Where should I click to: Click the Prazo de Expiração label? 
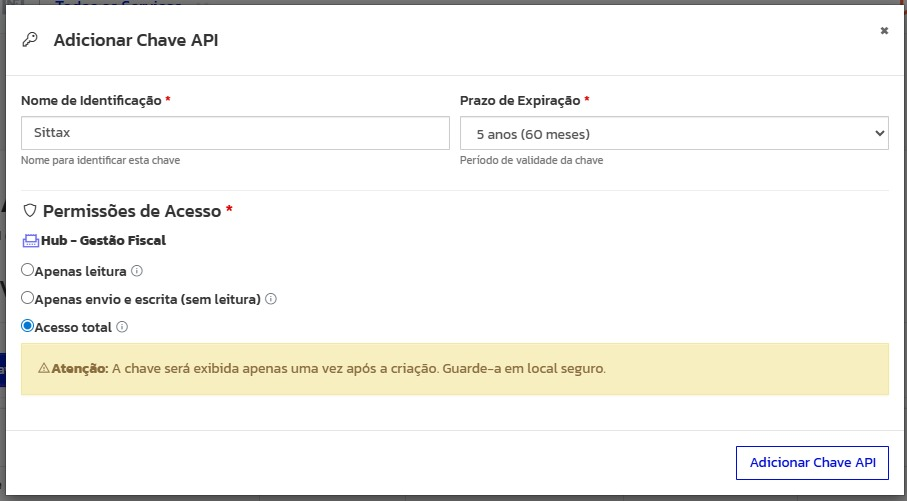520,101
